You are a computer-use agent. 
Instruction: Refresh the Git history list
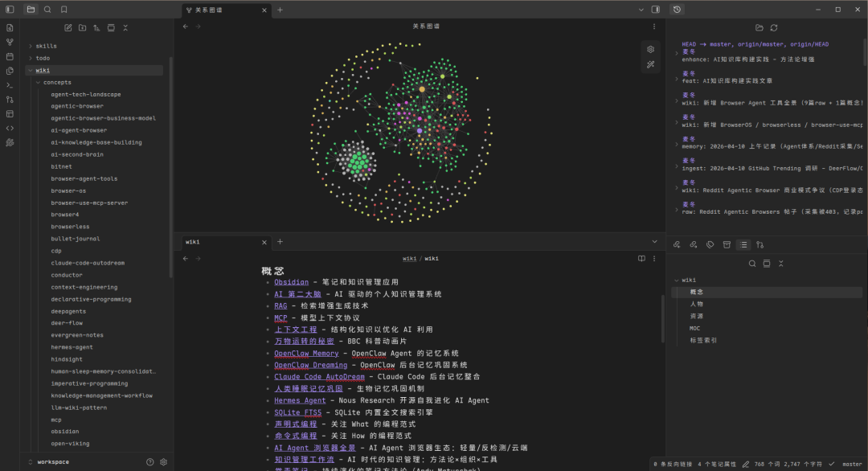click(x=774, y=27)
